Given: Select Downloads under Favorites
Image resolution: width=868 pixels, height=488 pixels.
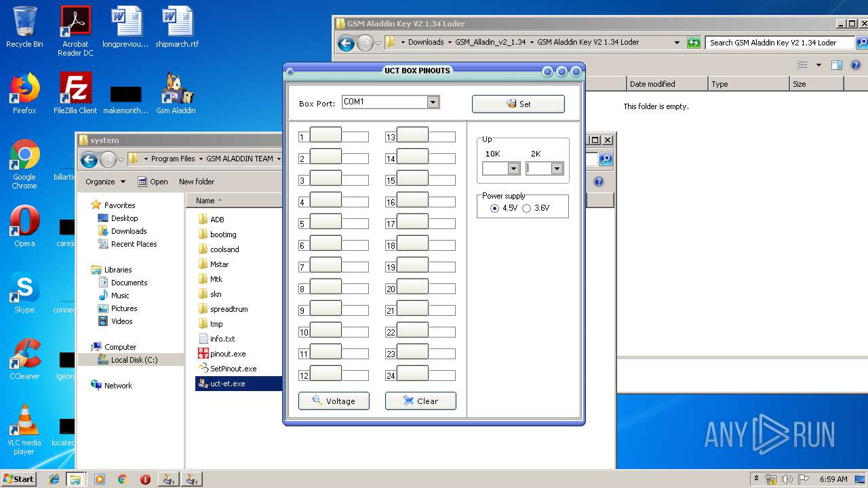Looking at the screenshot, I should 129,231.
